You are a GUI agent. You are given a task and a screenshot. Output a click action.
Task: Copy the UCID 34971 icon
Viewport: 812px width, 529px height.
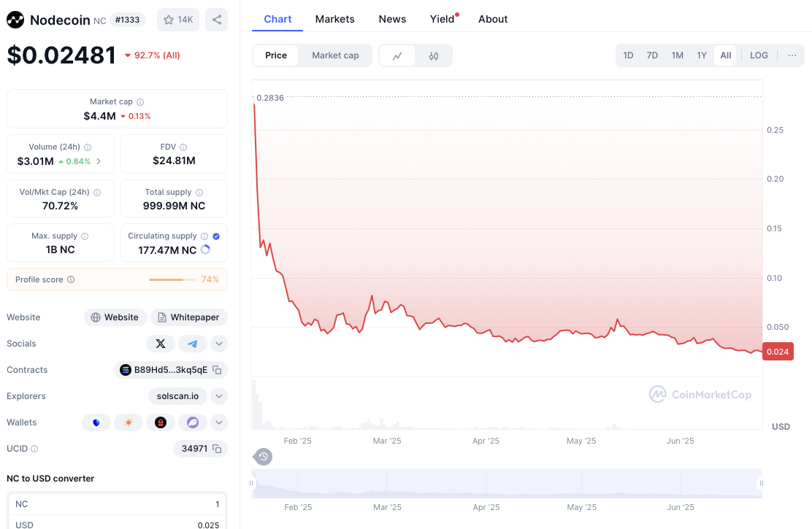click(217, 449)
